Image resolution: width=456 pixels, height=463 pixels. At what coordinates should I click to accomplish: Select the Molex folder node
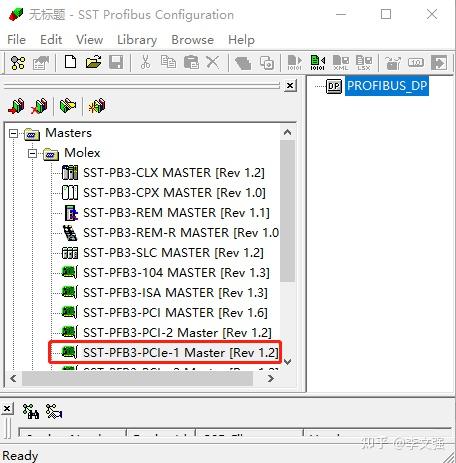tap(82, 153)
